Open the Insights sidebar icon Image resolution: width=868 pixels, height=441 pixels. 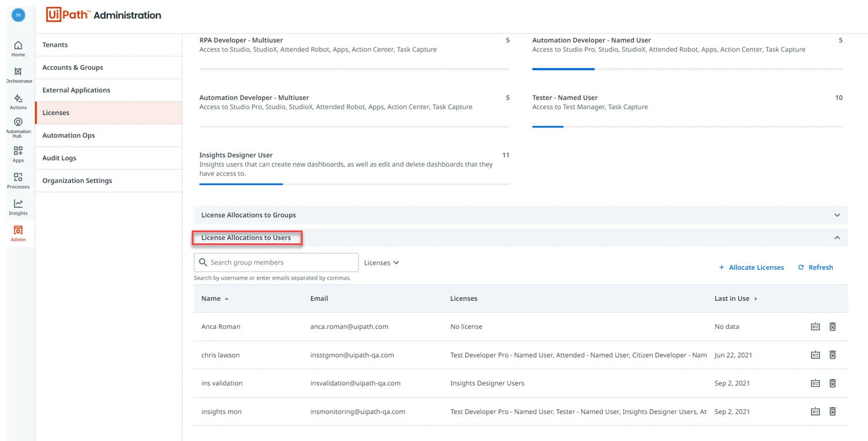point(18,207)
